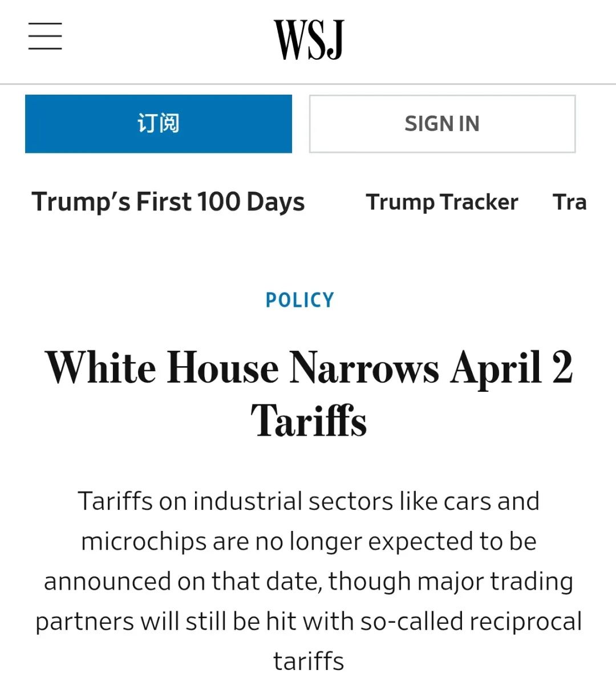The width and height of the screenshot is (616, 690).
Task: Click the SIGN IN button
Action: click(x=442, y=124)
